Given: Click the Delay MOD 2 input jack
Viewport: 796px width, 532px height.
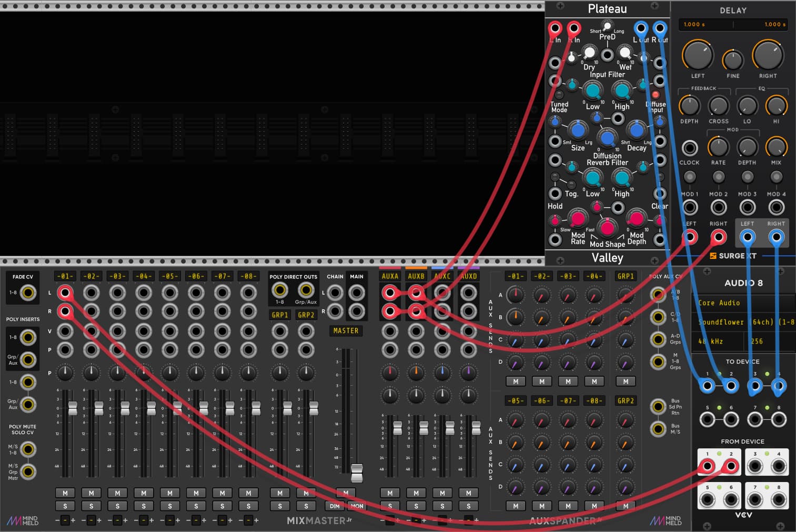Looking at the screenshot, I should tap(718, 207).
